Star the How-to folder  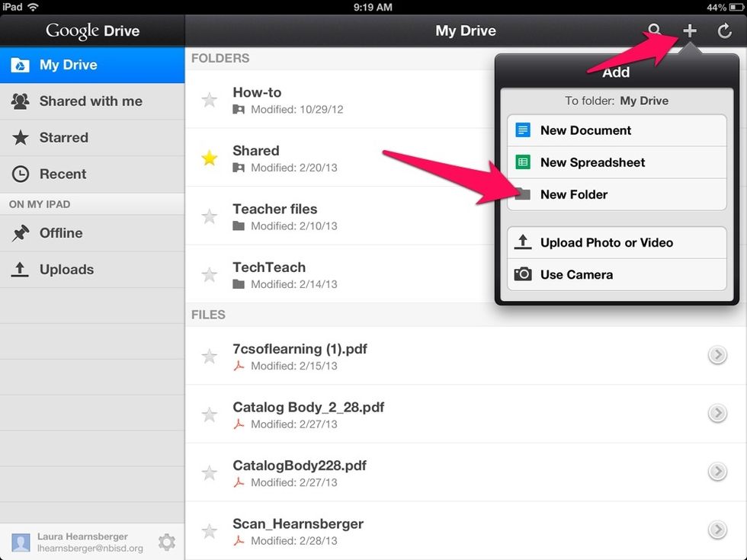[209, 100]
